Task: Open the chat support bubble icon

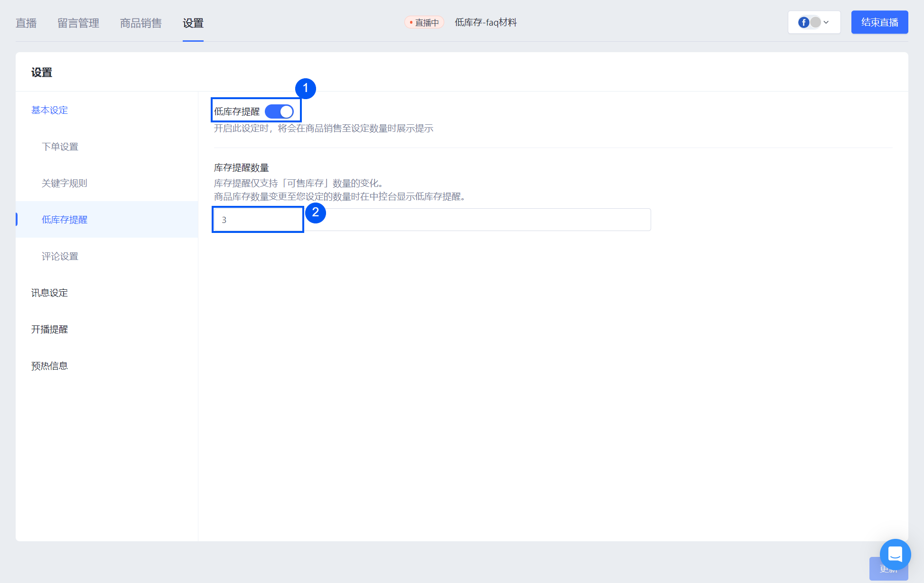Action: pos(895,554)
